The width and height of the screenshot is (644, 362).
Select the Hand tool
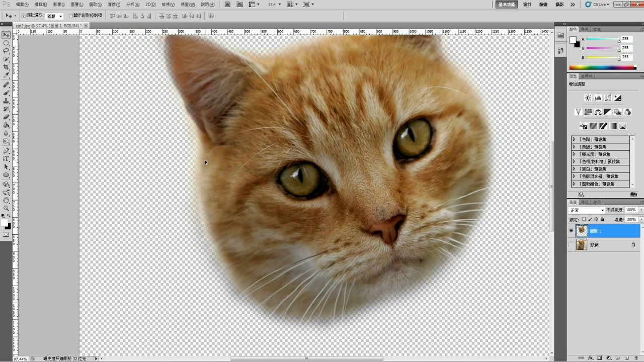(6, 200)
